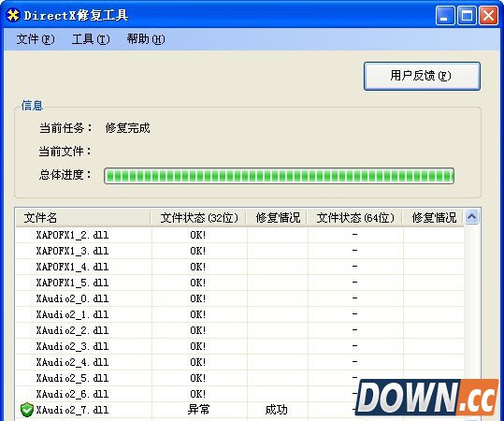Click the OK! status for XAPOFX1_2.dll

tap(197, 235)
